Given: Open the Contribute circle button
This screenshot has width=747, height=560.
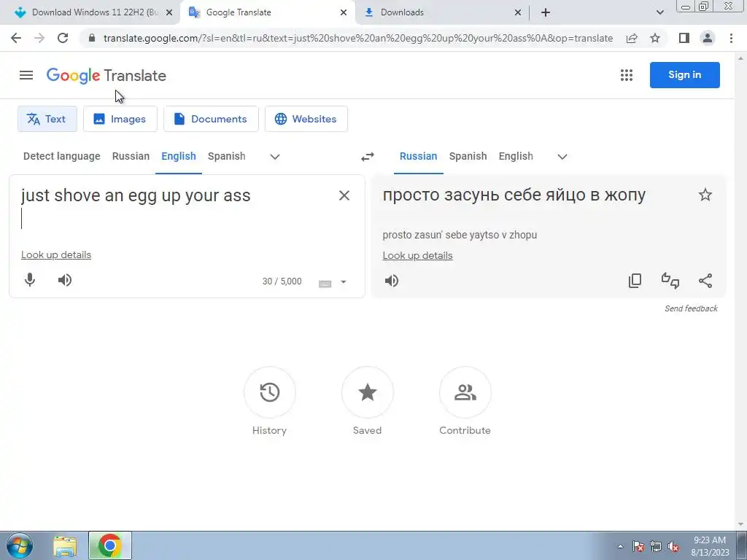Looking at the screenshot, I should (465, 392).
